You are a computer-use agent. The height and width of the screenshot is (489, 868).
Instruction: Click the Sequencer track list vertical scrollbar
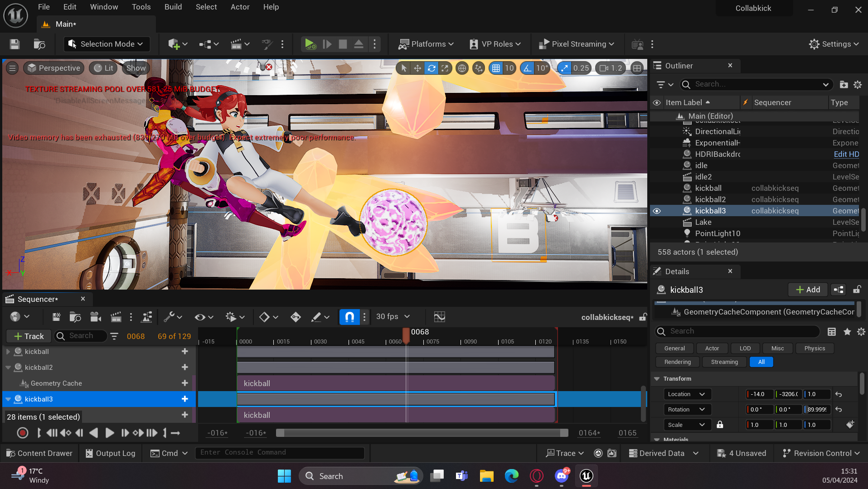(643, 403)
